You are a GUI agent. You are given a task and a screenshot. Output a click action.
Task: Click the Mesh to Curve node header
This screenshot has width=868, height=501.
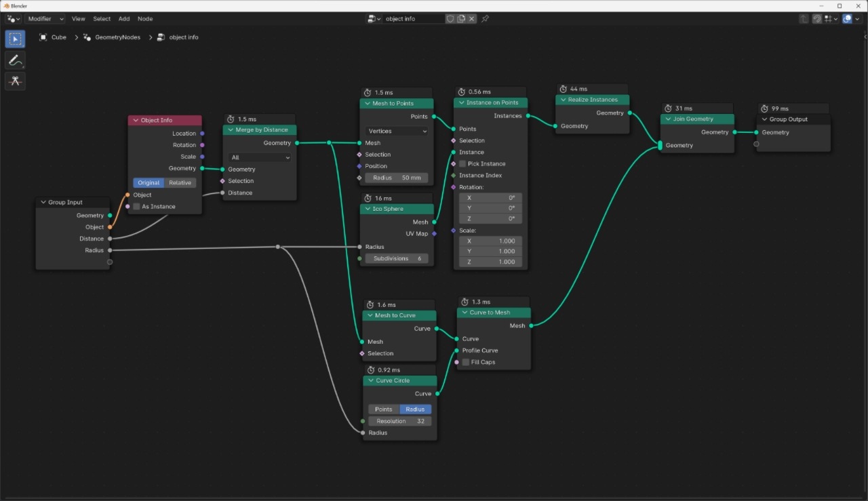(x=400, y=315)
